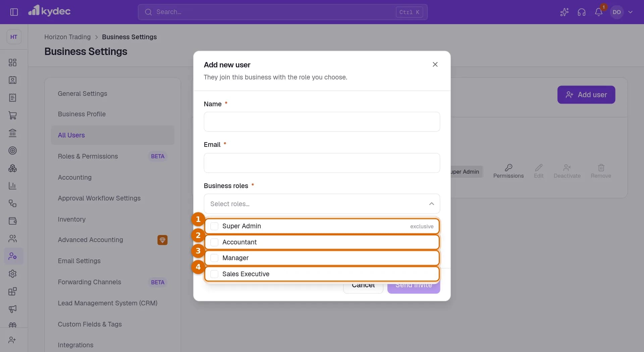Check the Sales Executive role checkbox

click(214, 274)
